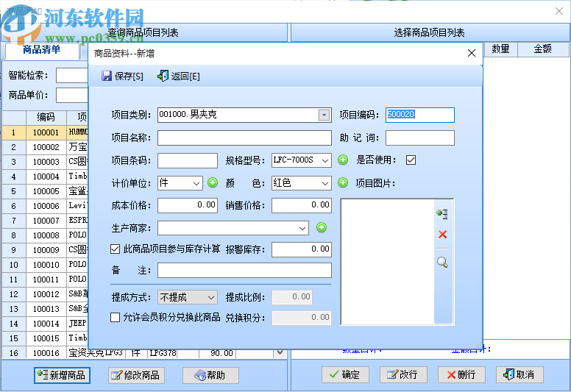Open the 规格型号 LFC-7000S dropdown
This screenshot has width=571, height=392.
point(324,160)
